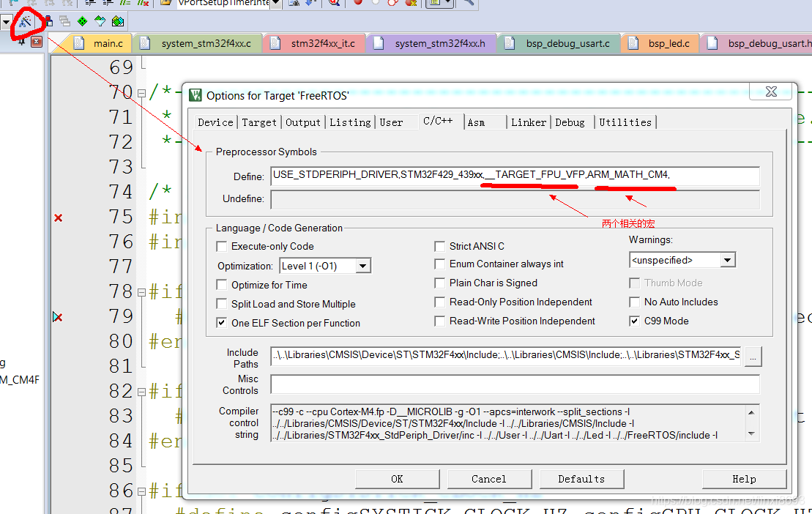Open the Optimization level dropdown
812x514 pixels.
pos(362,265)
